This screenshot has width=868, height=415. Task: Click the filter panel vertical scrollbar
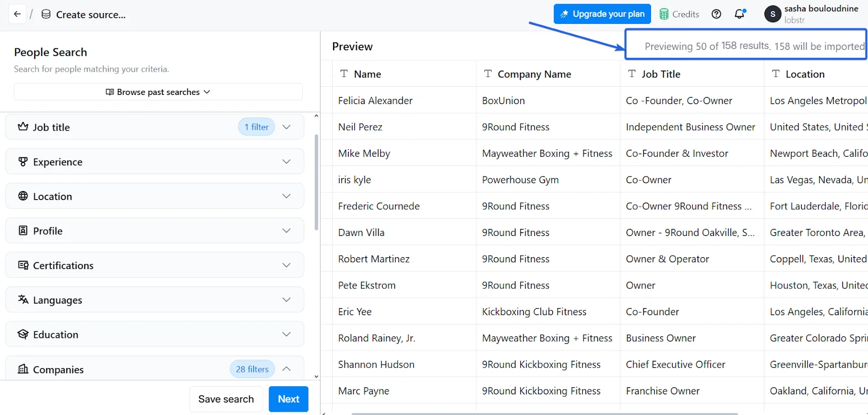[x=316, y=182]
